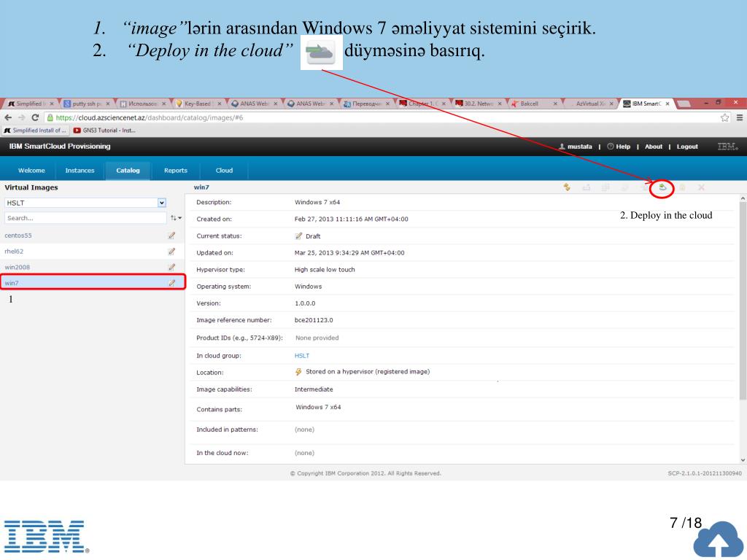Open the Welcome tab
Image resolution: width=747 pixels, height=560 pixels.
pos(31,171)
